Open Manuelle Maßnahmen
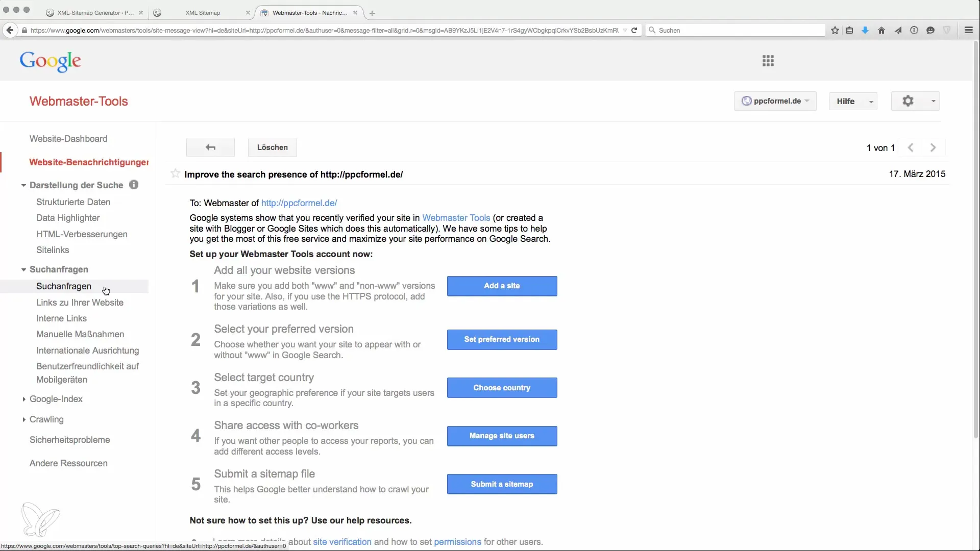This screenshot has width=980, height=551. pyautogui.click(x=80, y=334)
